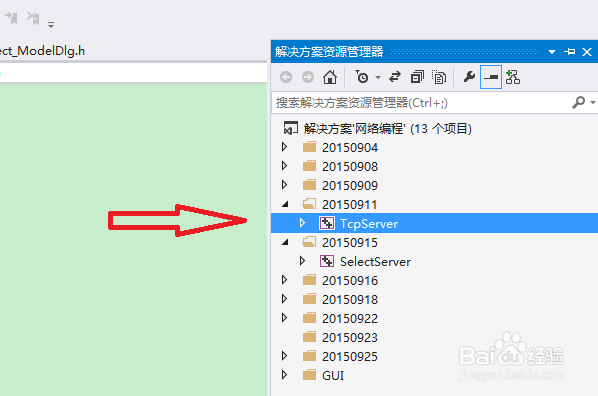Click the Solution Explorer search field

point(420,103)
